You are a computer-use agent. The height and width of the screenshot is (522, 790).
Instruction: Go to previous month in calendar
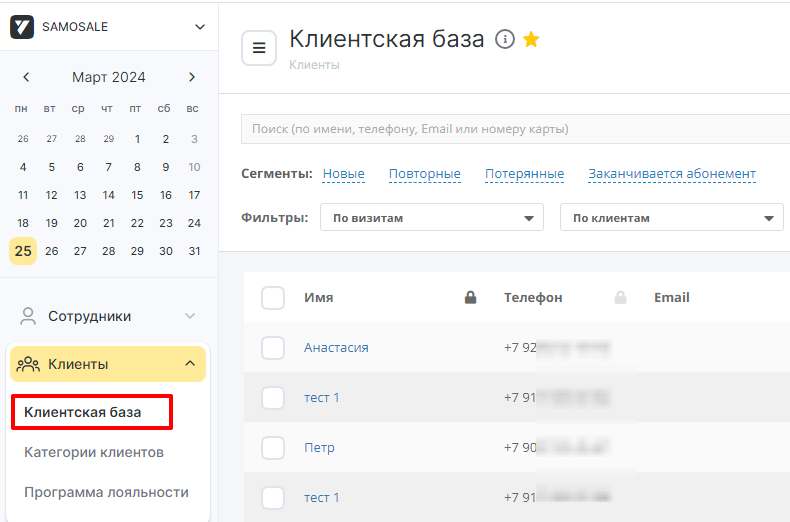26,77
